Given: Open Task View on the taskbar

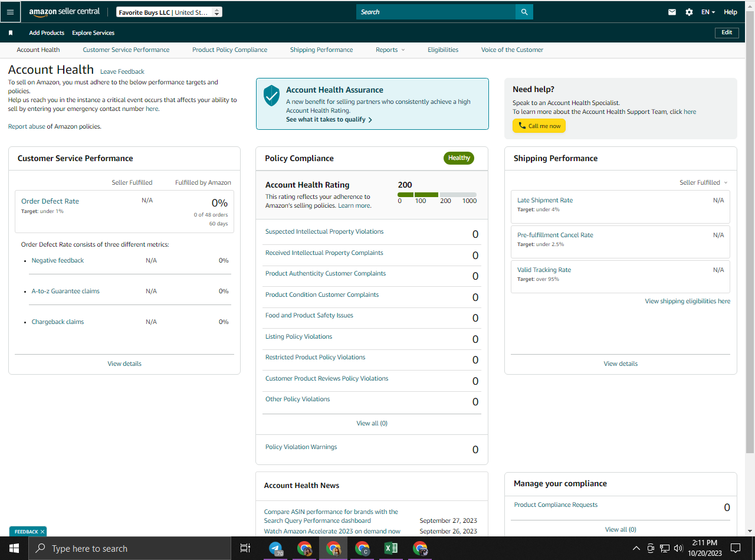Looking at the screenshot, I should tap(245, 548).
